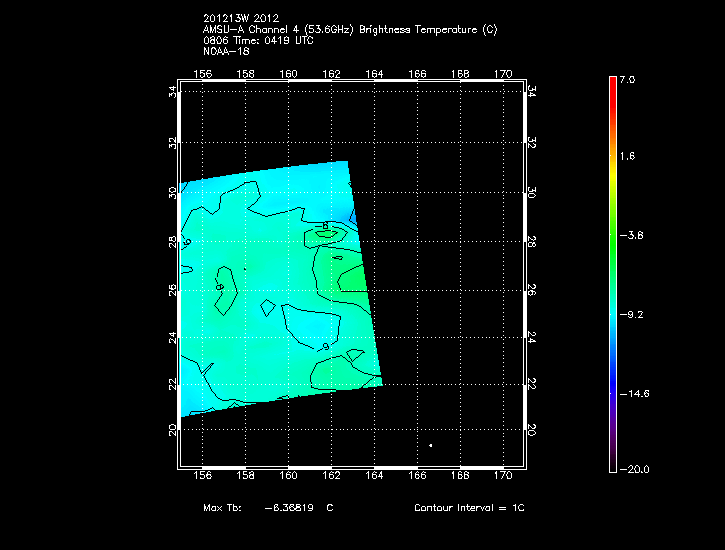Viewport: 725px width, 550px height.
Task: Click the bottom axis longitude label 164
Action: tap(375, 478)
